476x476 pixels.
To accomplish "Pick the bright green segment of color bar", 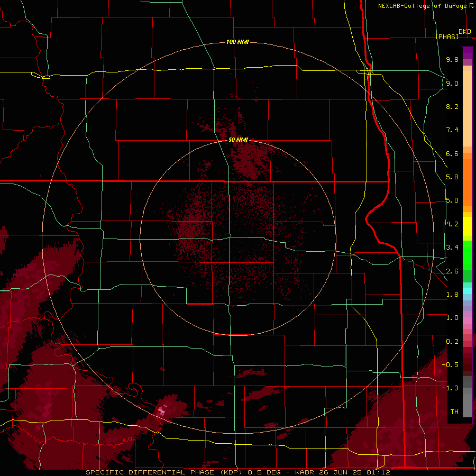I will point(467,255).
